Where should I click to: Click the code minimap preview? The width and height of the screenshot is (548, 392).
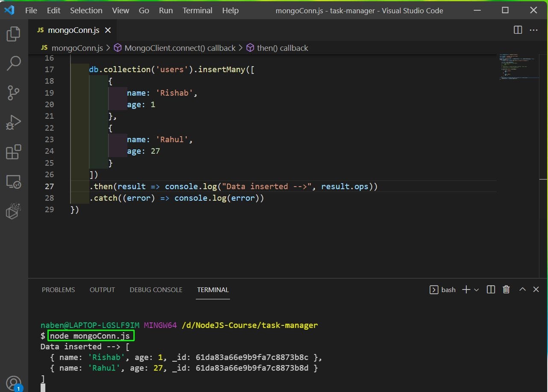coord(519,67)
